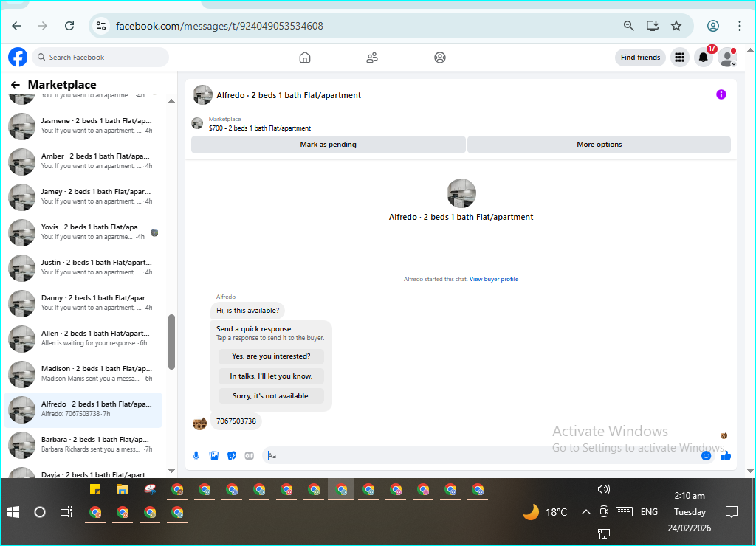Send quick response "In talks. I'll let you know."
Image resolution: width=756 pixels, height=546 pixels.
pyautogui.click(x=271, y=376)
